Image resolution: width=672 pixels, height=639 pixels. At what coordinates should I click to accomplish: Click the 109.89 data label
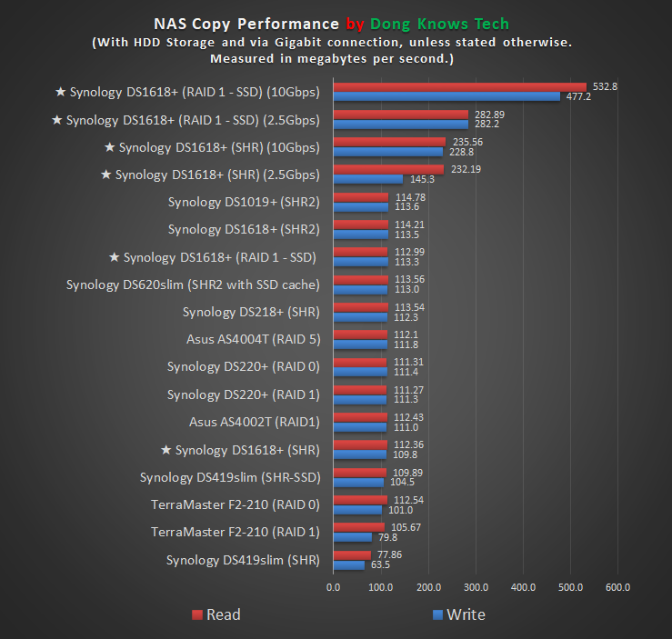tap(408, 473)
